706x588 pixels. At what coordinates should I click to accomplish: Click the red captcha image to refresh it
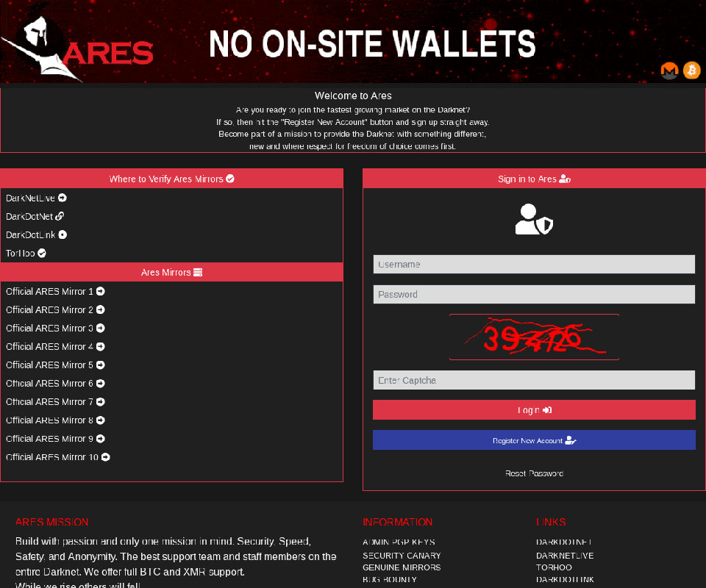coord(534,337)
